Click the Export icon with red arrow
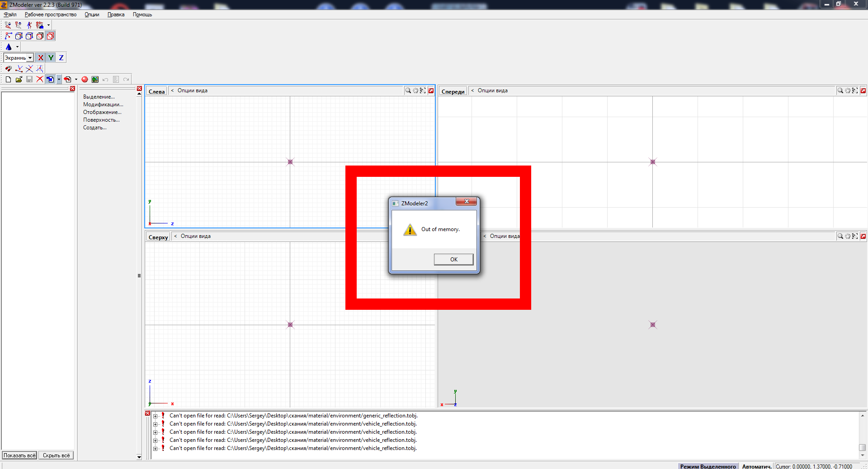868x469 pixels. 67,79
